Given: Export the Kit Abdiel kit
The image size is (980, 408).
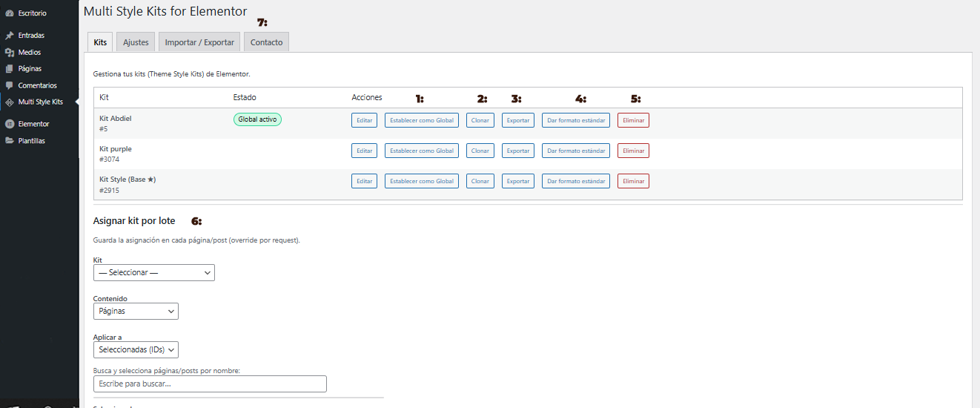Looking at the screenshot, I should 518,120.
